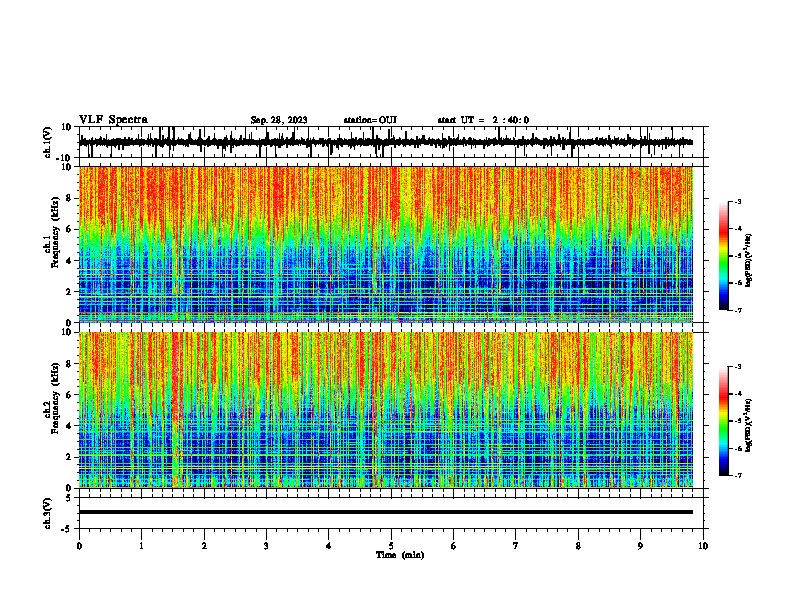Click the ch.1 color bar log(PSD) units label
The height and width of the screenshot is (612, 792).
tap(748, 261)
